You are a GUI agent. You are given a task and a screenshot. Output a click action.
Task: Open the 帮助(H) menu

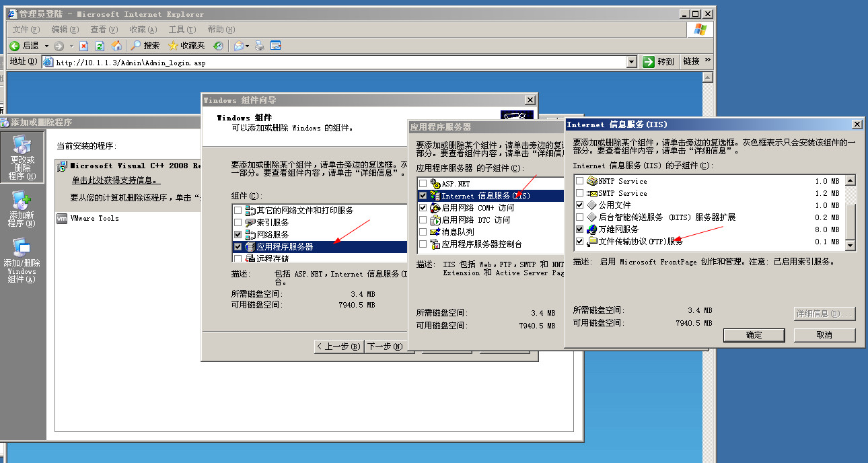click(x=221, y=30)
